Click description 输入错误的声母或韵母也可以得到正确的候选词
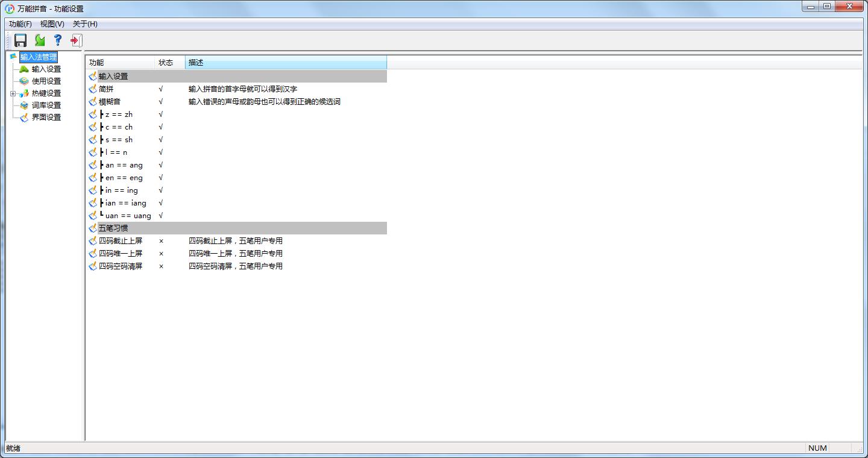The height and width of the screenshot is (458, 868). click(x=265, y=102)
